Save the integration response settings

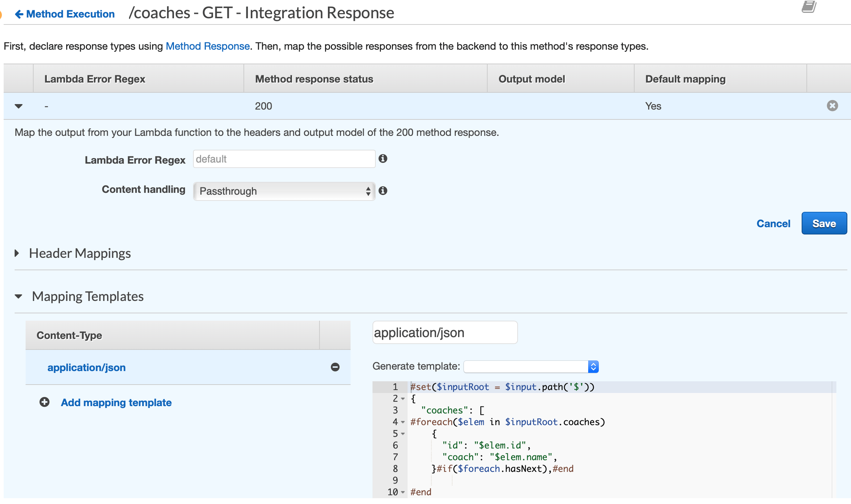point(824,223)
